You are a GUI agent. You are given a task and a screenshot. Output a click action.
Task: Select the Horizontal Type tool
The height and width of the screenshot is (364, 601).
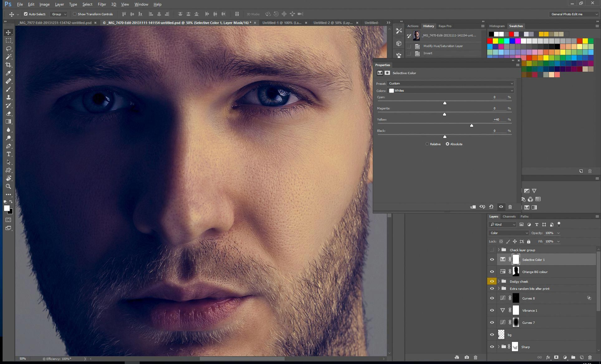pos(8,154)
